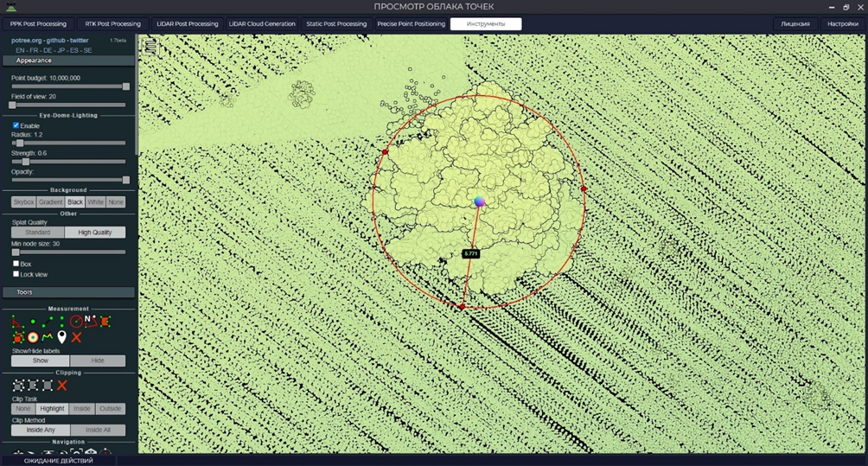Click the Point budget slider

(68, 86)
